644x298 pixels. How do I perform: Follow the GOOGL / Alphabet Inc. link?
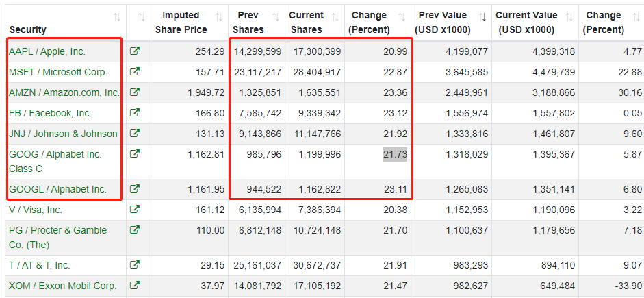[57, 188]
